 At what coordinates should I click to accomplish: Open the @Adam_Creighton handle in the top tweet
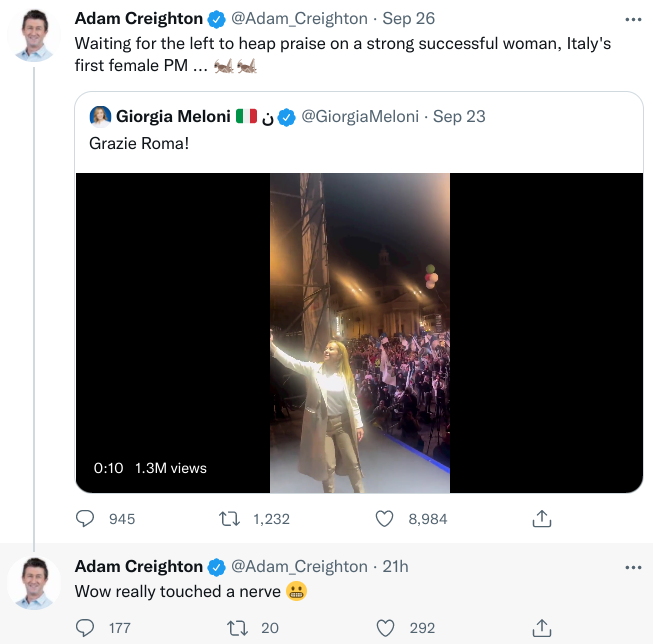point(299,19)
